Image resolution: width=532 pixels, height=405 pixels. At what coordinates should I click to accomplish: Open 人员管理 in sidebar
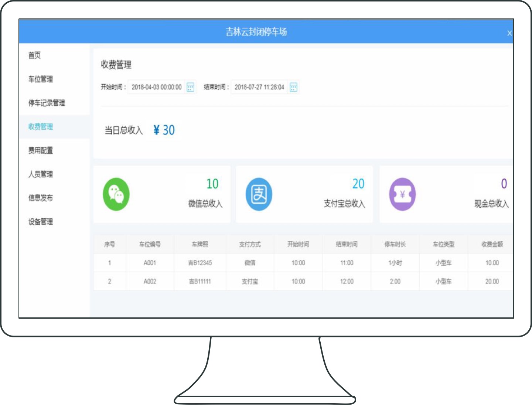pyautogui.click(x=41, y=174)
